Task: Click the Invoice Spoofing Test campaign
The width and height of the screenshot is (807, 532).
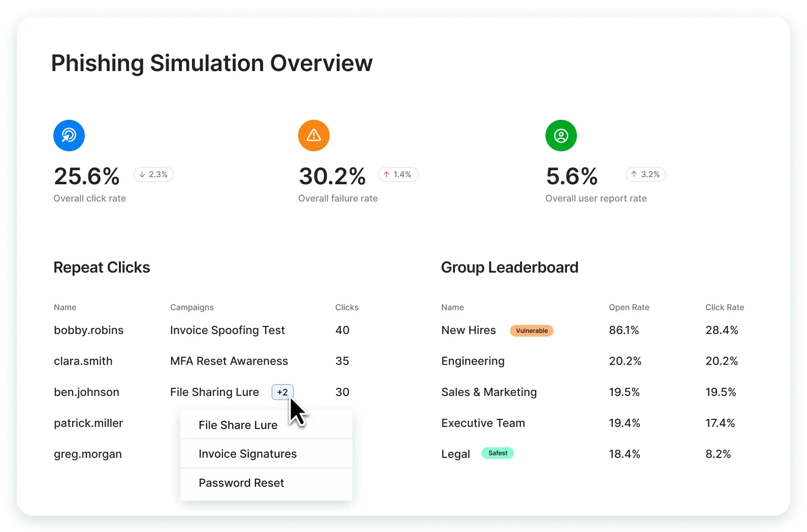Action: pos(228,330)
